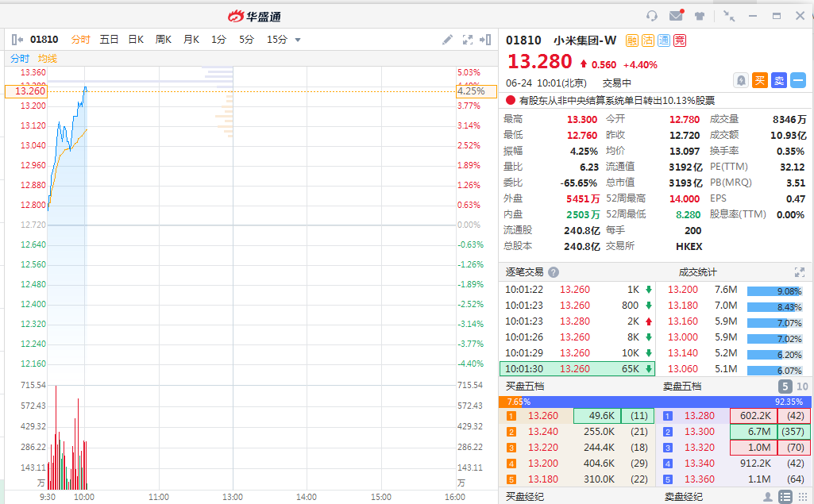The image size is (814, 504).
Task: Open the skin theme shirt icon
Action: (700, 16)
